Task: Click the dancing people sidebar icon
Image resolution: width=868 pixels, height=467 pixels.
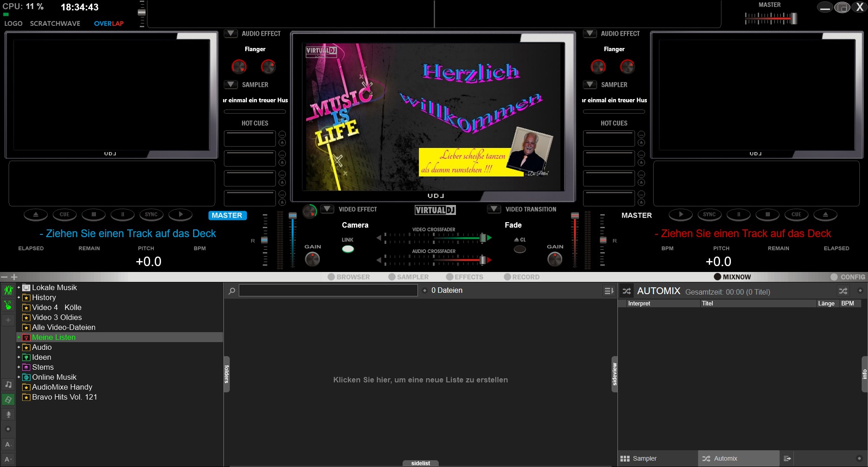Action: click(8, 290)
